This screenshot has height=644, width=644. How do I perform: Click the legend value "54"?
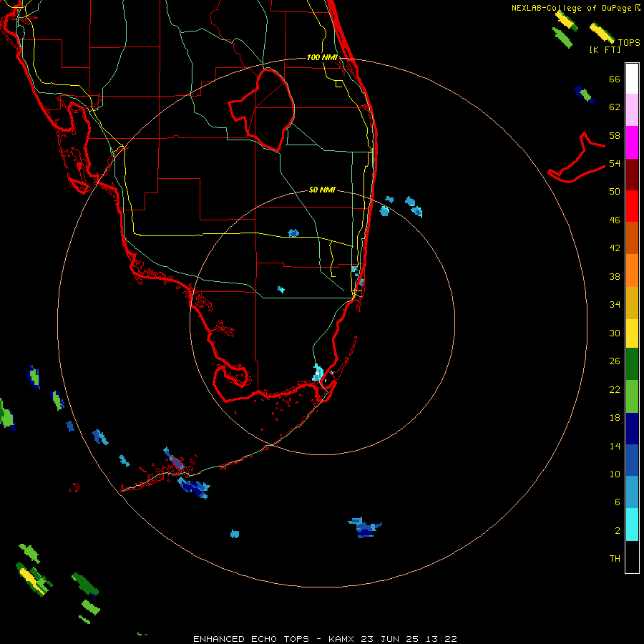tap(615, 163)
